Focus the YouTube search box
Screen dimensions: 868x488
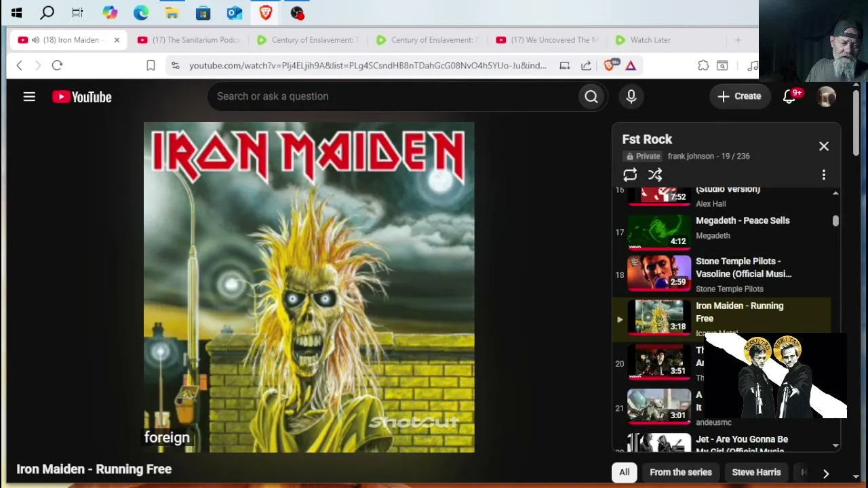393,96
